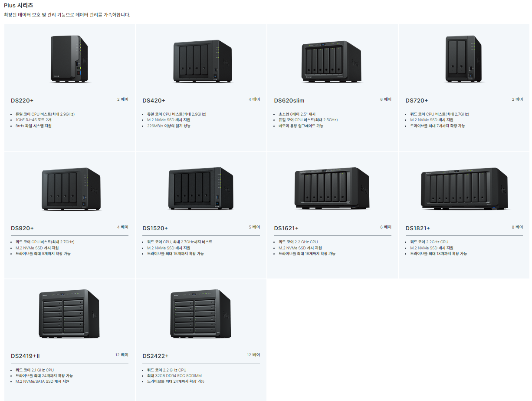Click '쿼드 코어 CPU, 최대 2.7GHz까지 부스트' text
Viewport: 532px width, 401px height.
pos(180,242)
